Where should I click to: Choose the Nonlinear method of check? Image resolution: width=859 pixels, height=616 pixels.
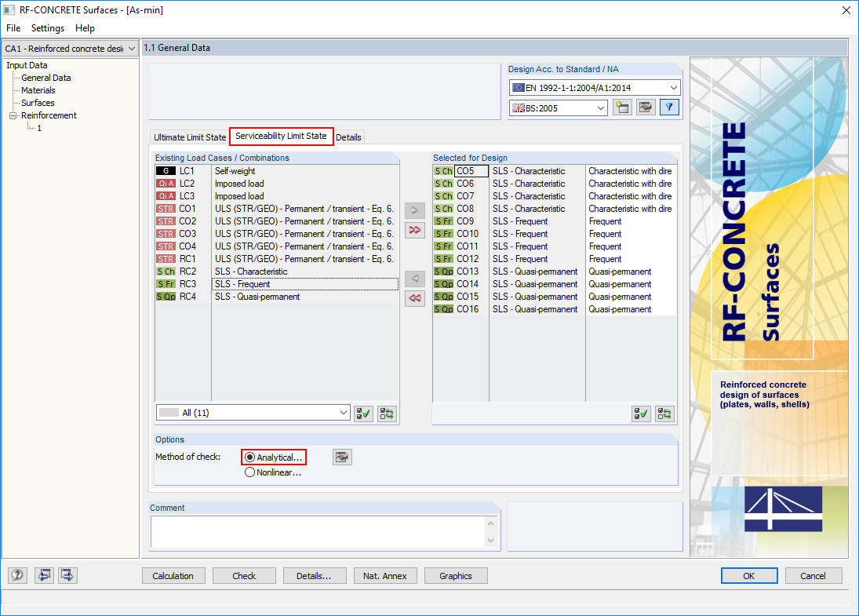[251, 472]
